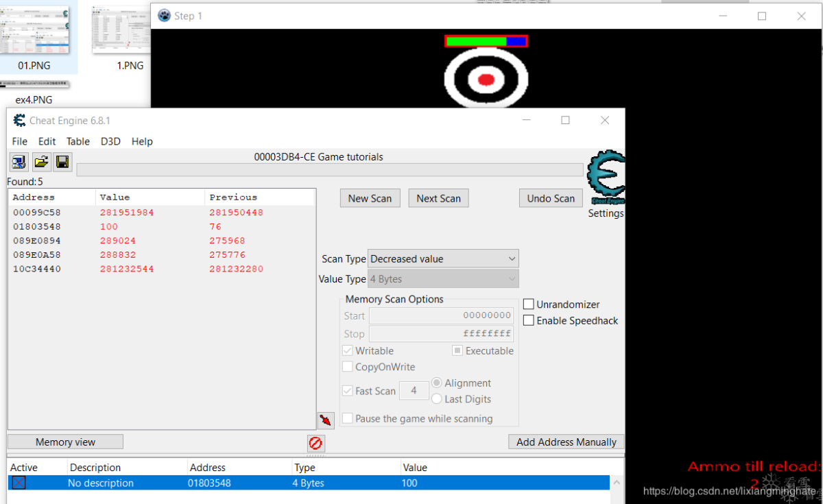Open the File menu

click(20, 141)
